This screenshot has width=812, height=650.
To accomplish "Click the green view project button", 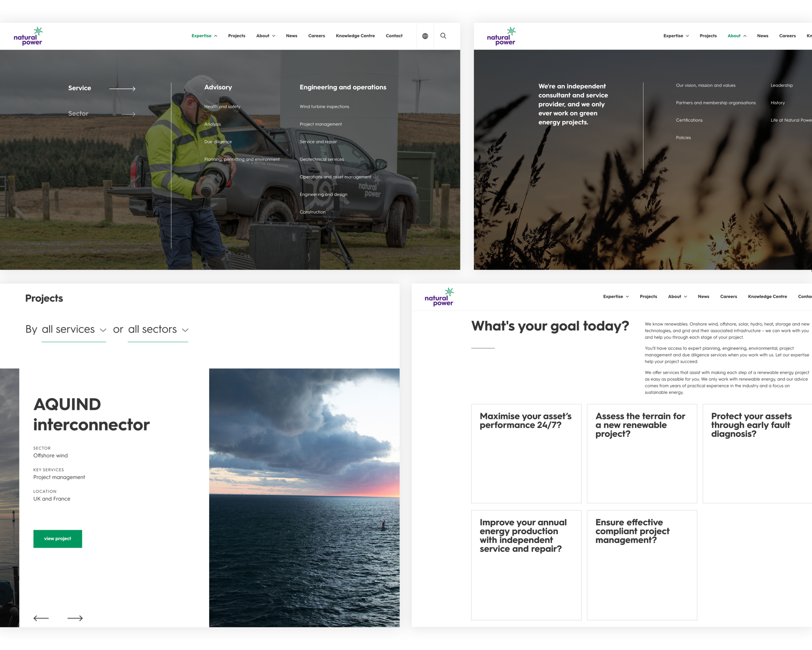I will coord(58,538).
